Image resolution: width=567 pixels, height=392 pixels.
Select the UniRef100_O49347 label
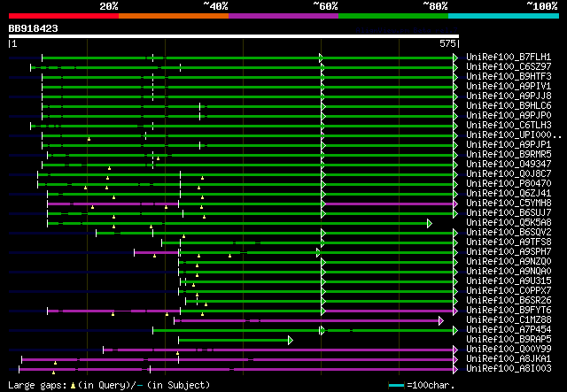tap(509, 165)
